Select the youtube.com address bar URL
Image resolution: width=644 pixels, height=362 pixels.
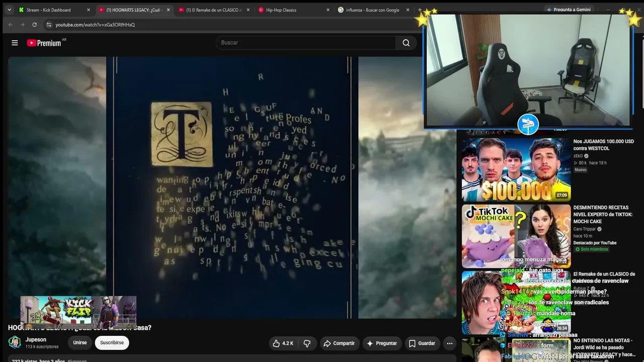(x=95, y=25)
